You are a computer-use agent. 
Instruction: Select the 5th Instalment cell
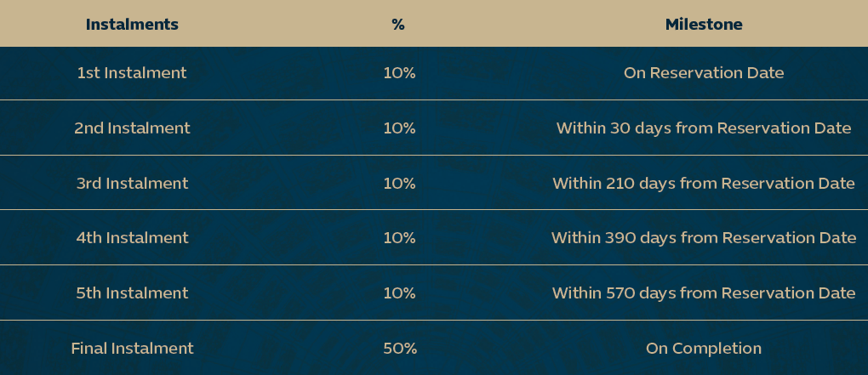pos(132,293)
